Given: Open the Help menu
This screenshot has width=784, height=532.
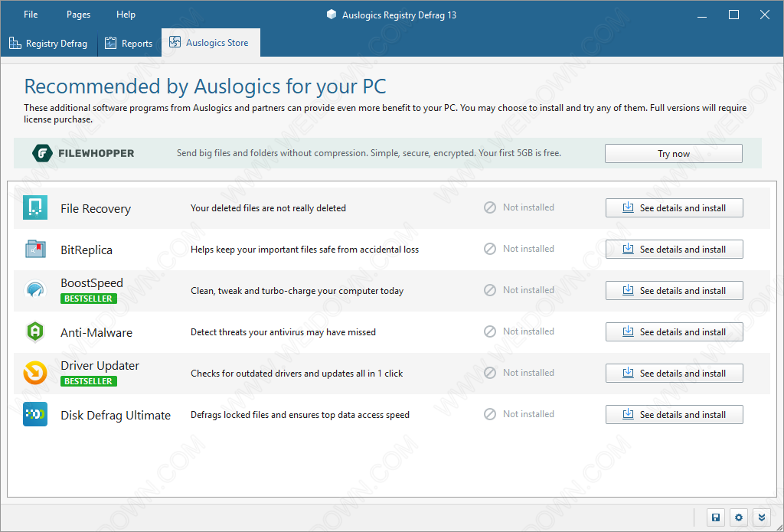Looking at the screenshot, I should pyautogui.click(x=126, y=15).
